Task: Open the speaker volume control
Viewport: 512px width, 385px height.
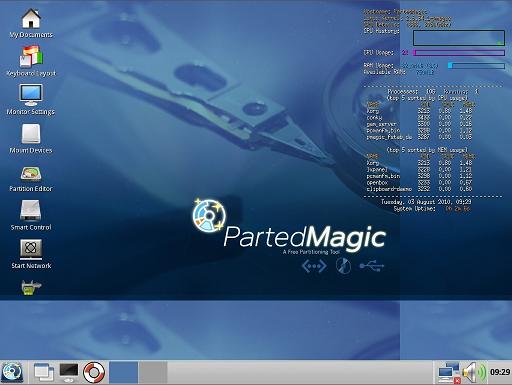Action: (475, 372)
